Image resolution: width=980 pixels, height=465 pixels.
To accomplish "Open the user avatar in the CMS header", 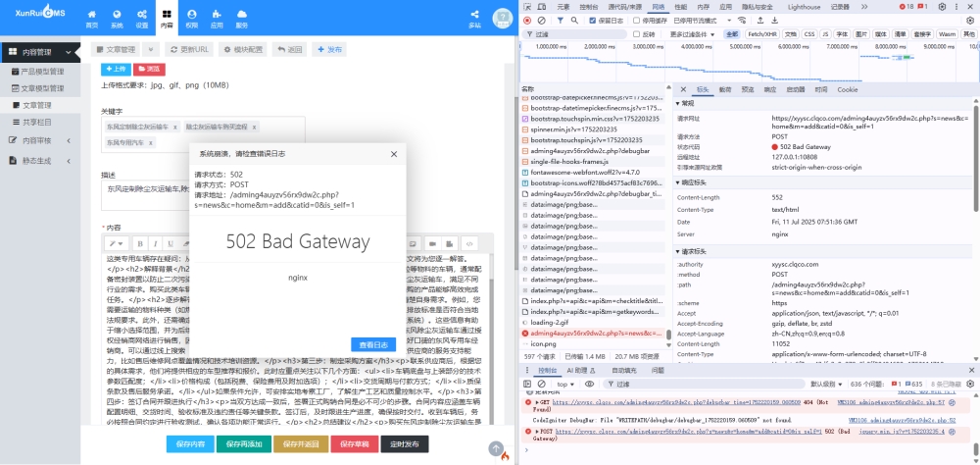I will point(502,19).
